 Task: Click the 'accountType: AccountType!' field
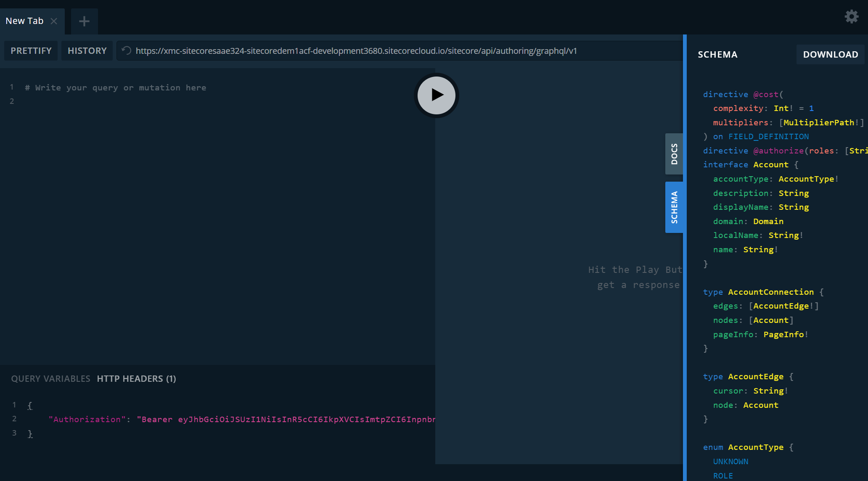(776, 179)
